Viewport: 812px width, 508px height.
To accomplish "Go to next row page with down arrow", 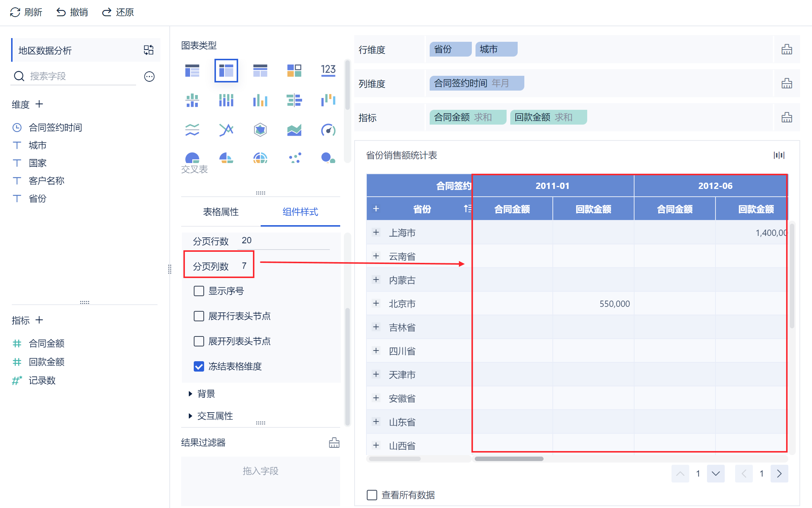I will 716,474.
